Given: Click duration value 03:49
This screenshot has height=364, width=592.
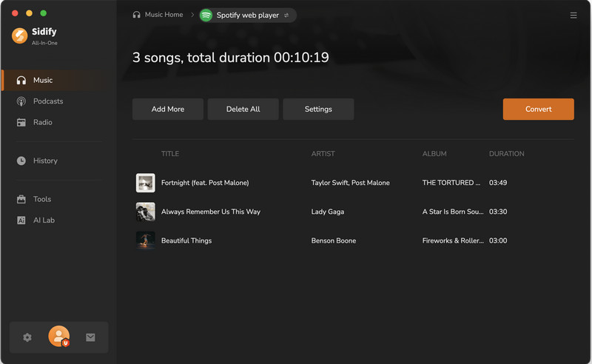Looking at the screenshot, I should tap(498, 183).
